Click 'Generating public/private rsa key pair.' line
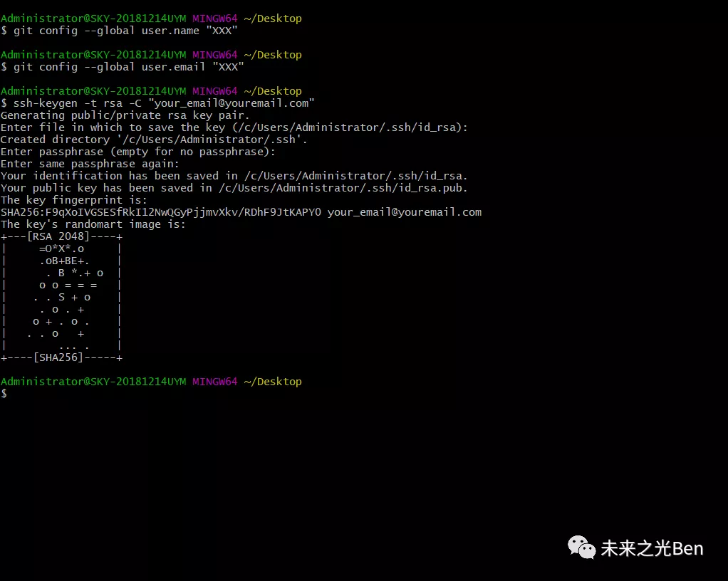This screenshot has width=728, height=581. 125,115
